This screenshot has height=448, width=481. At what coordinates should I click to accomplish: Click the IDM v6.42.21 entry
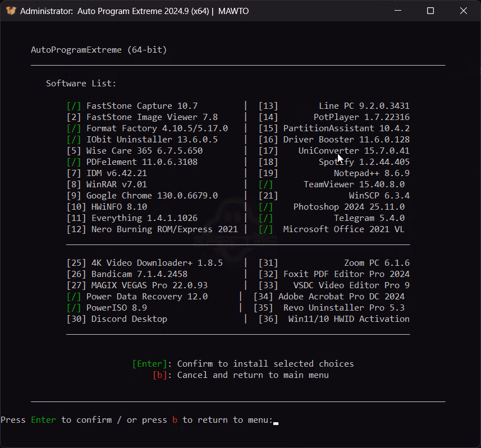point(107,173)
